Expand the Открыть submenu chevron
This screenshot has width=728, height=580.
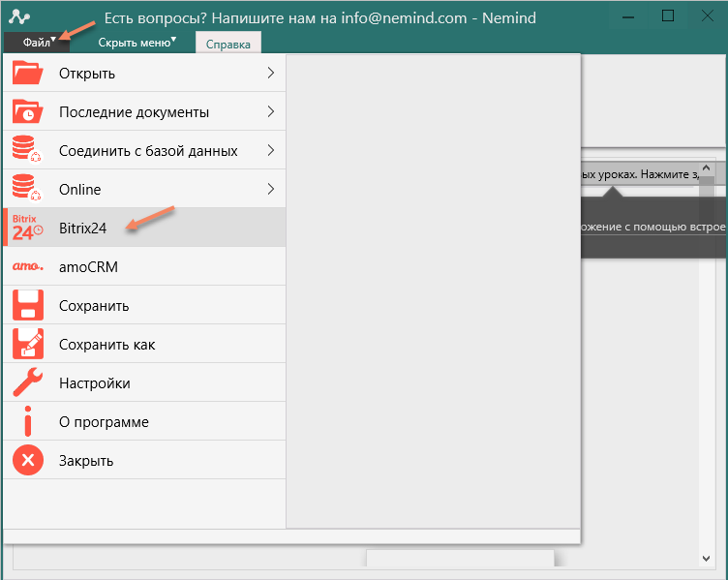click(x=271, y=73)
